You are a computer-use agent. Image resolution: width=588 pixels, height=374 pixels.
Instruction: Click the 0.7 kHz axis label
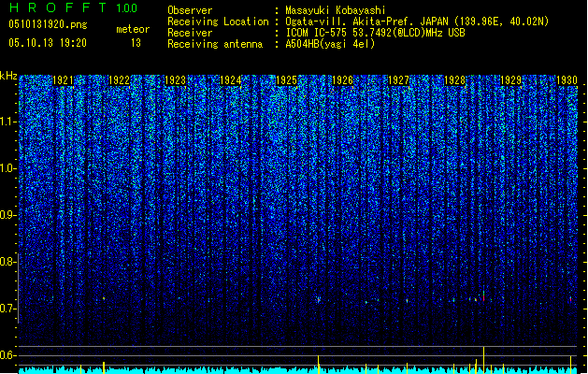coord(8,309)
